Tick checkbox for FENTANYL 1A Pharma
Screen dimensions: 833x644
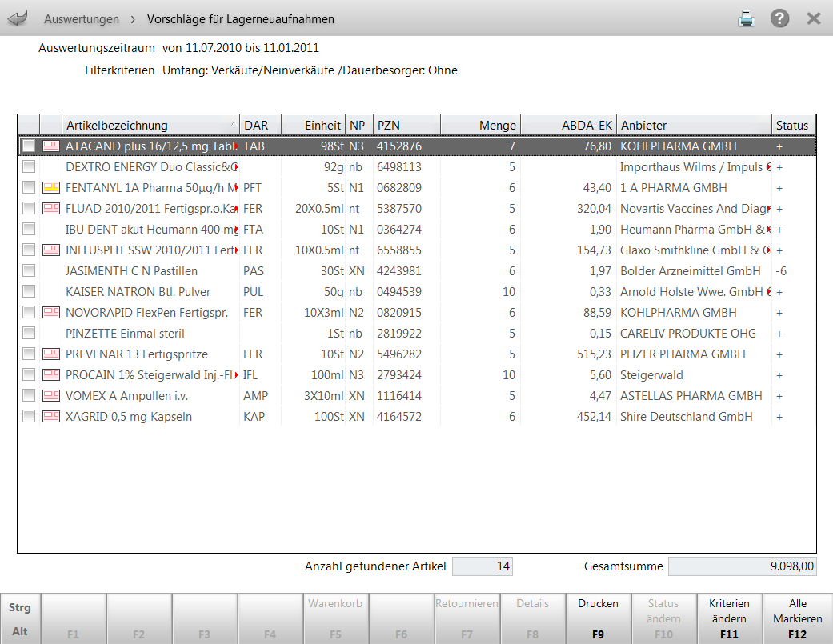click(29, 187)
